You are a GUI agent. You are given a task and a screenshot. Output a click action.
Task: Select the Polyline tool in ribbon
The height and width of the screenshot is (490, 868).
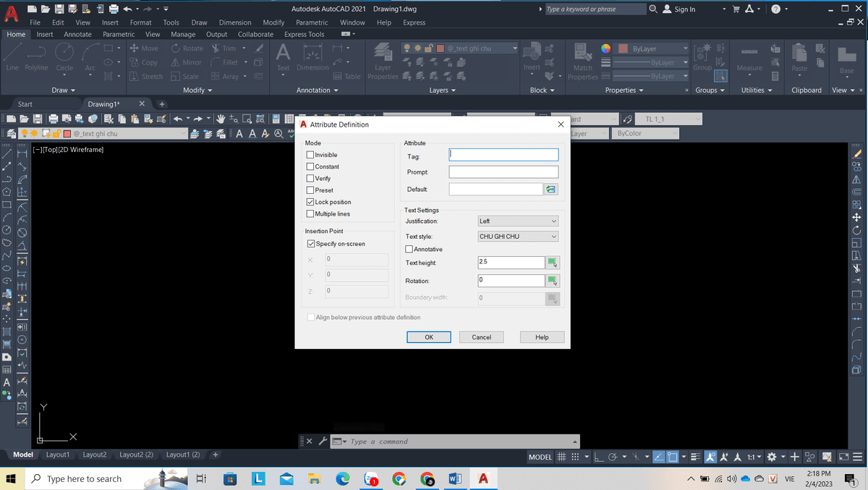pyautogui.click(x=36, y=56)
